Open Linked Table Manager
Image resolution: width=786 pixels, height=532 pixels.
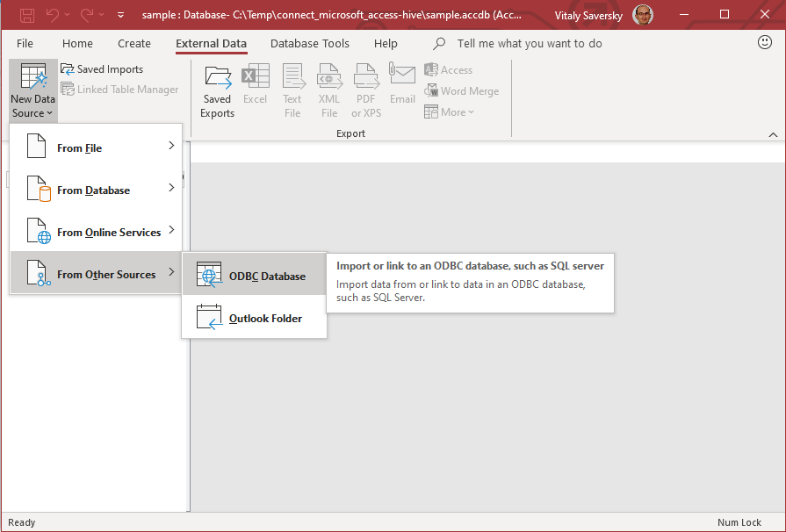click(x=119, y=90)
